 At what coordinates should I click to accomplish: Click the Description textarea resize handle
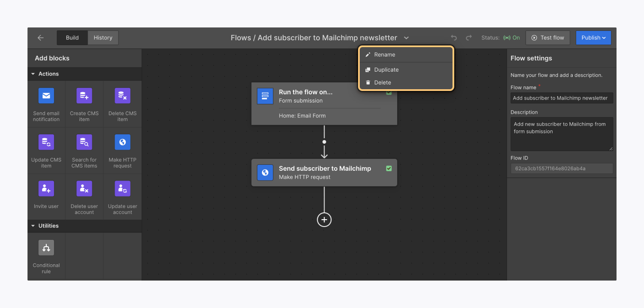click(x=611, y=149)
